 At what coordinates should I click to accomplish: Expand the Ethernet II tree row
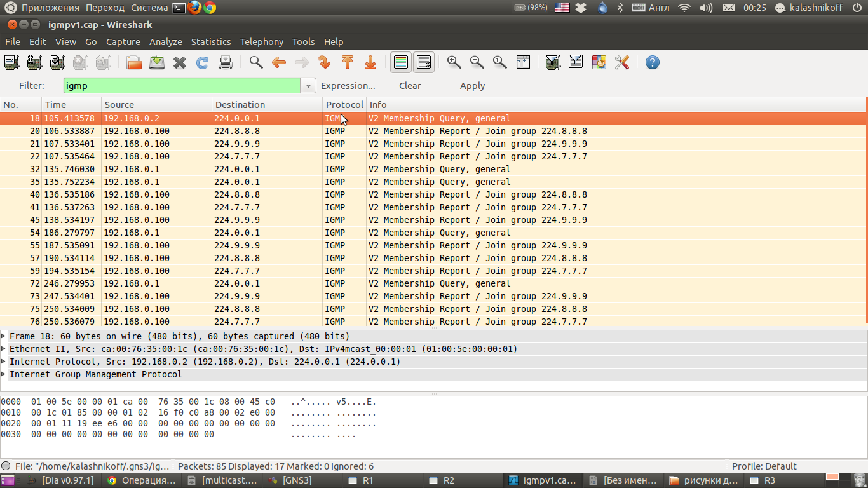point(4,349)
